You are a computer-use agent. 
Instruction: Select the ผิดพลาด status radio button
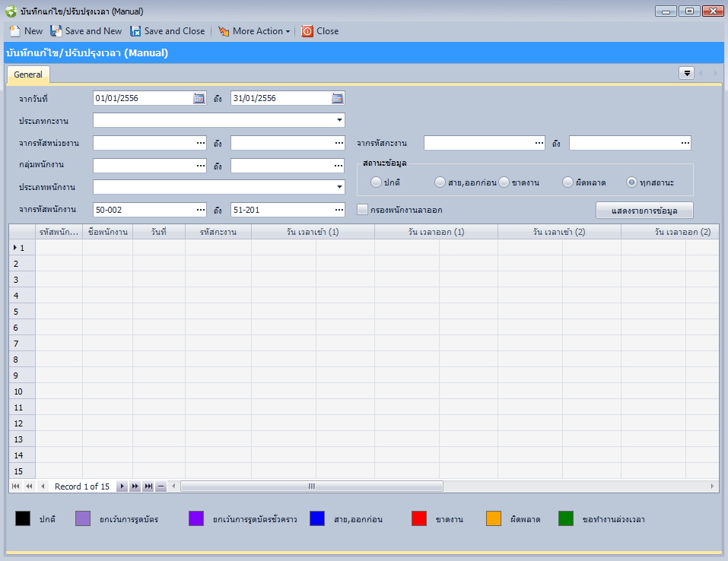[567, 182]
